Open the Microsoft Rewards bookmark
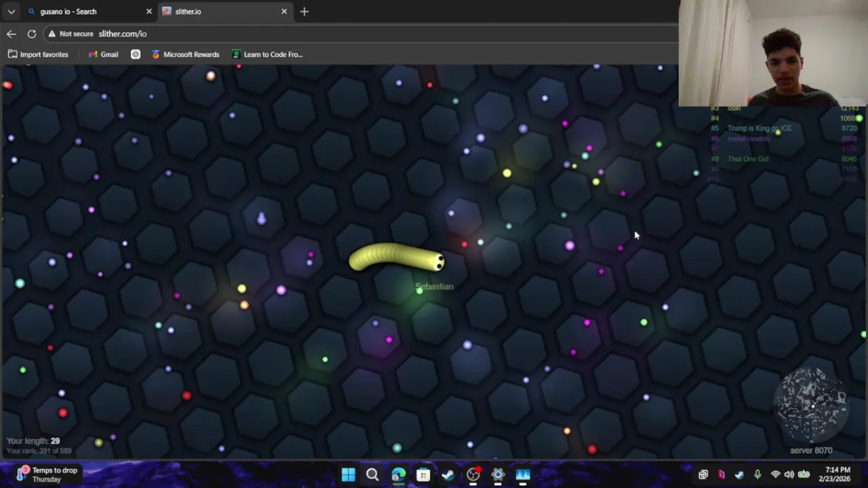The width and height of the screenshot is (868, 488). [x=185, y=54]
